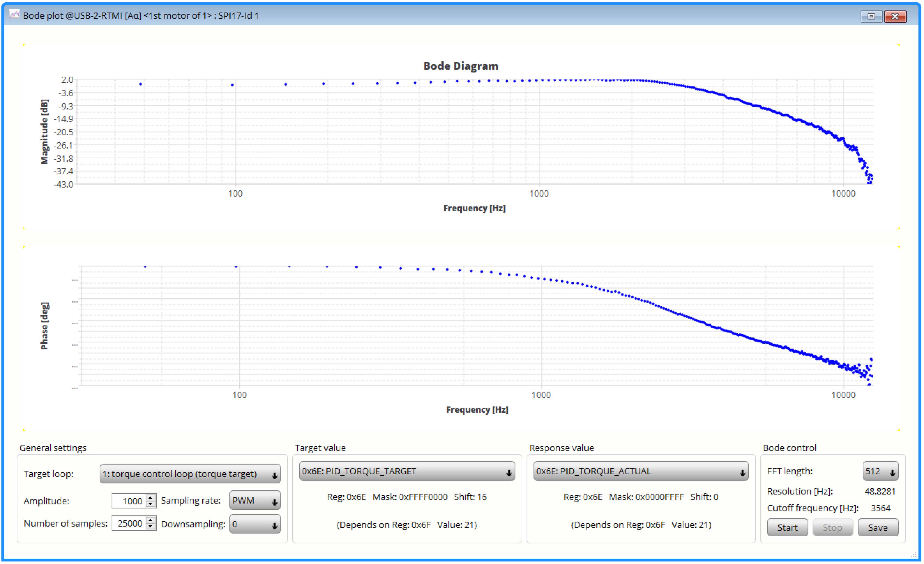Click into the Amplitude value field
The width and height of the screenshot is (924, 564).
[x=129, y=501]
